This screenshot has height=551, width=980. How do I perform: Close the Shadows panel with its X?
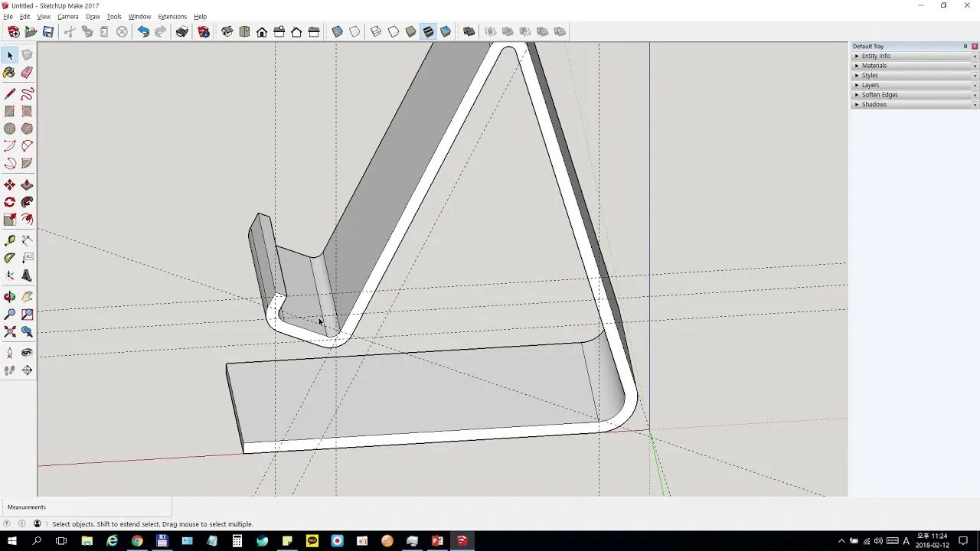click(975, 104)
